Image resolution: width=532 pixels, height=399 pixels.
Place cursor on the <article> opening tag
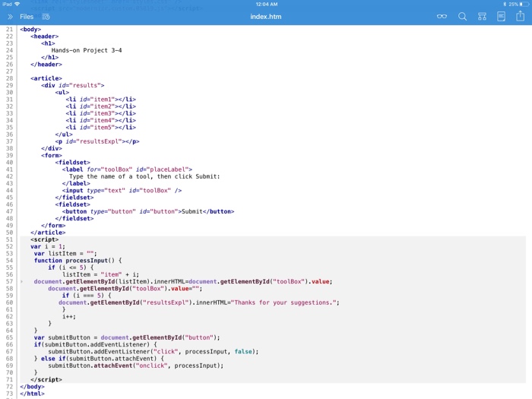point(46,78)
